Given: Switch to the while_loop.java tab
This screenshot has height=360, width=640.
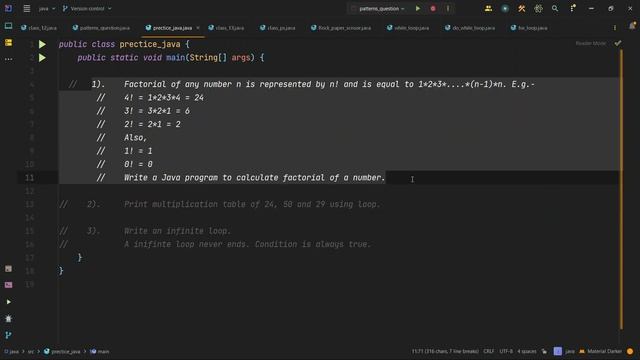Looking at the screenshot, I should click(x=408, y=28).
